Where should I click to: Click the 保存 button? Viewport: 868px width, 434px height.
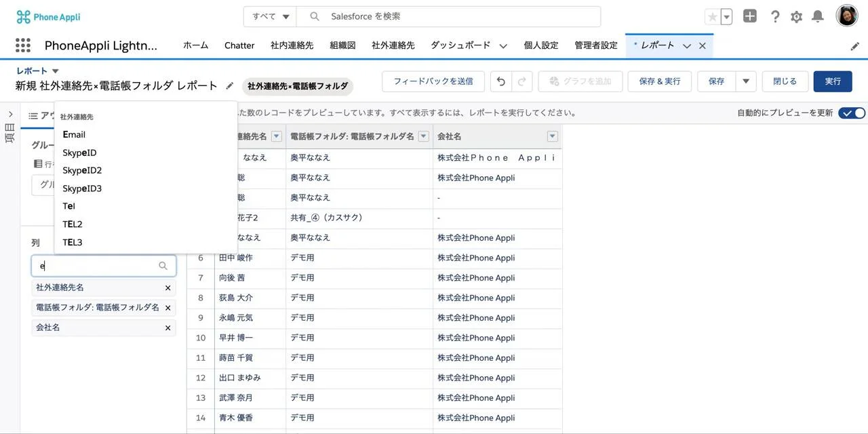pyautogui.click(x=717, y=81)
